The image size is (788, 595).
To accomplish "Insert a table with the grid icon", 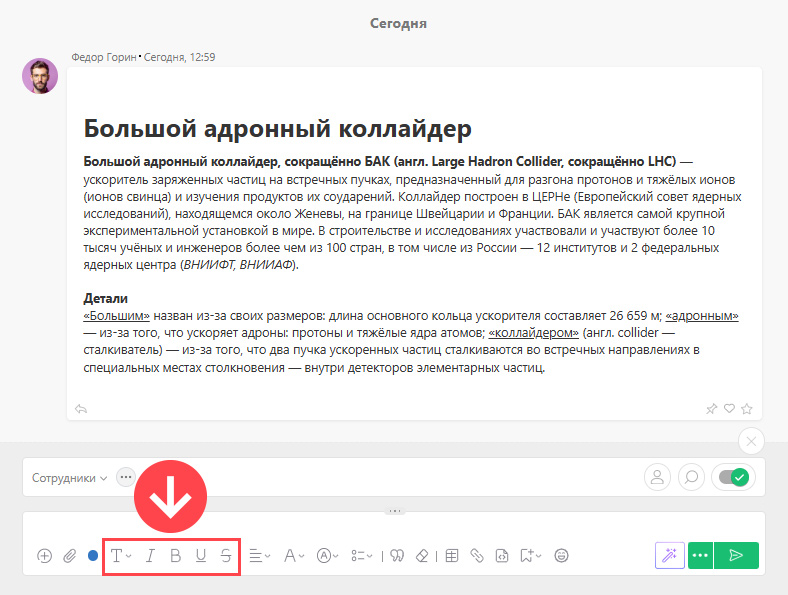I will (452, 556).
